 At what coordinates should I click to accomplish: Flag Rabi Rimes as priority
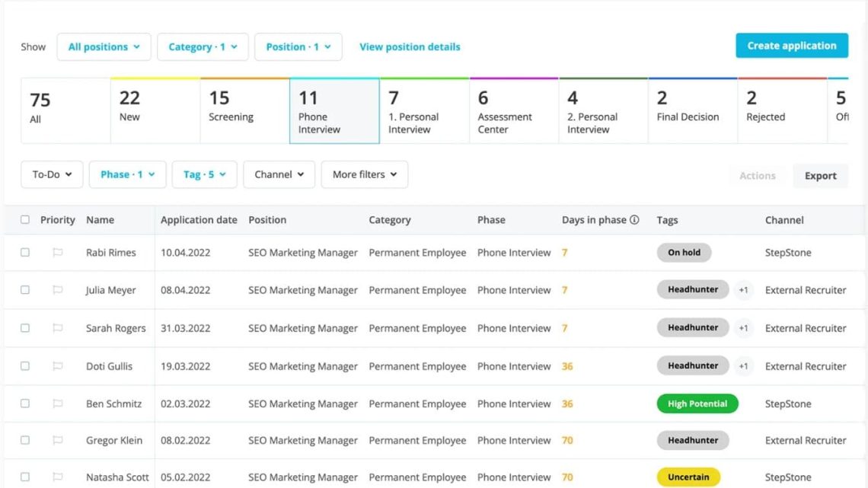(x=57, y=252)
